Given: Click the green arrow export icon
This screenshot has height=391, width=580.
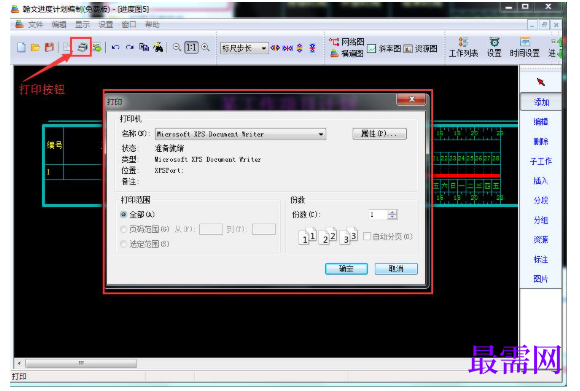Looking at the screenshot, I should click(97, 47).
